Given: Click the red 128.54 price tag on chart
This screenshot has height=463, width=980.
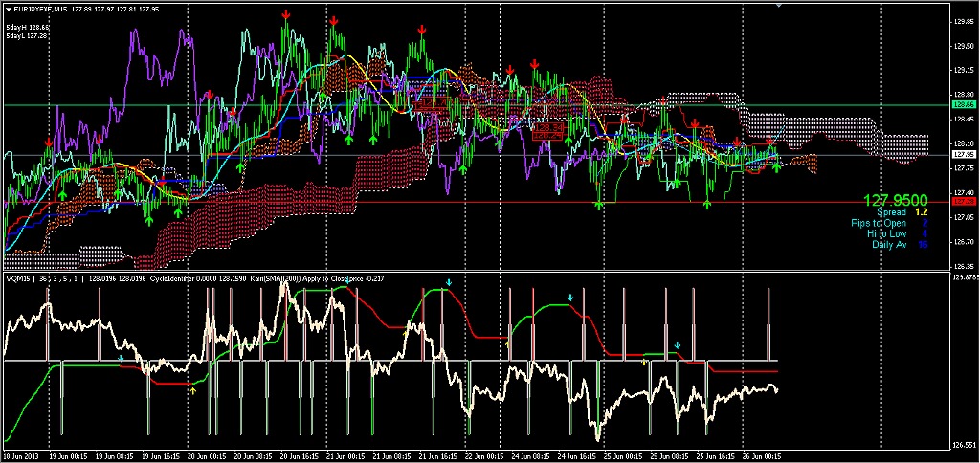Looking at the screenshot, I should click(x=547, y=126).
